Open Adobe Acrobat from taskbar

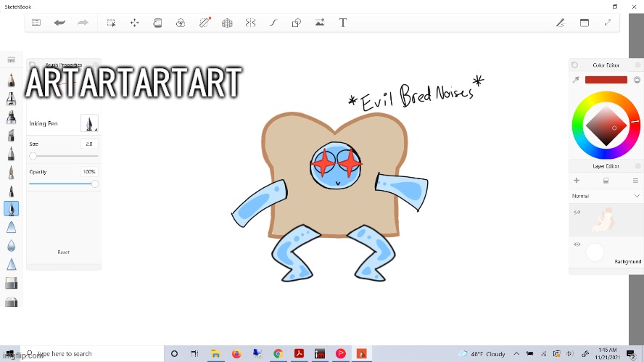(299, 354)
